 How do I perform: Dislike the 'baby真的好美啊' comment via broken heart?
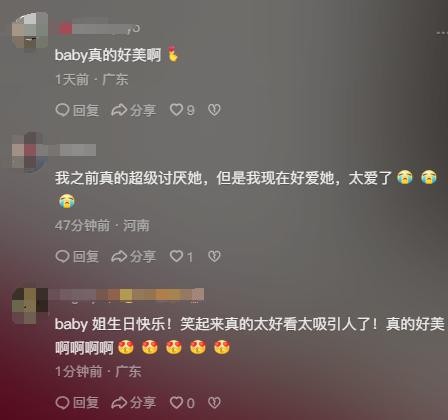(214, 110)
